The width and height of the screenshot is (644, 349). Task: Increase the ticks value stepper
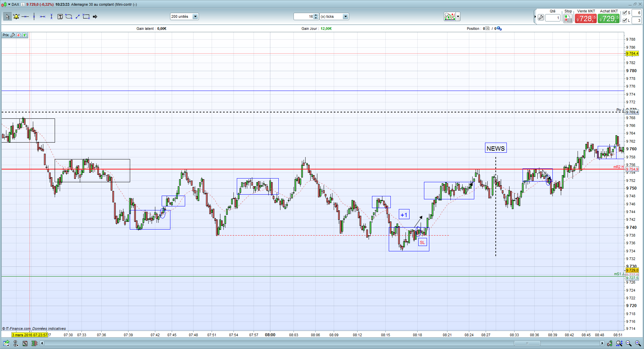(316, 15)
